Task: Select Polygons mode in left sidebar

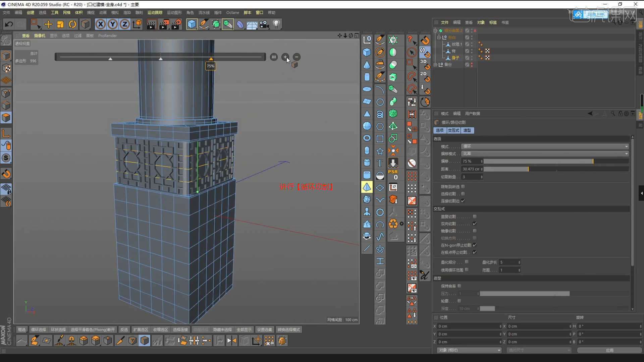Action: tap(6, 118)
